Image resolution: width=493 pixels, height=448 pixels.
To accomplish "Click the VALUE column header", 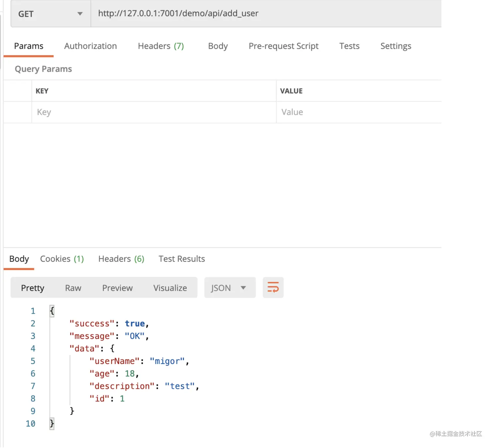I will [291, 91].
